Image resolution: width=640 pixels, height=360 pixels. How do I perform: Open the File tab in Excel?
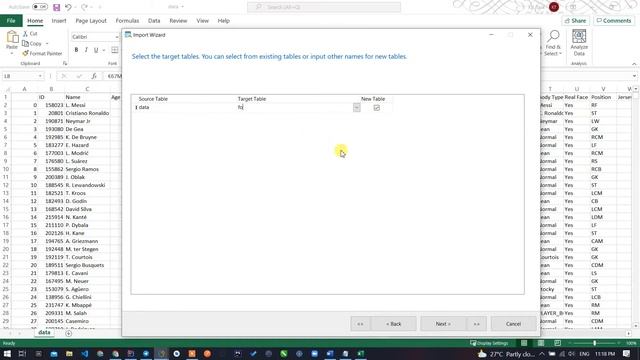pos(11,20)
